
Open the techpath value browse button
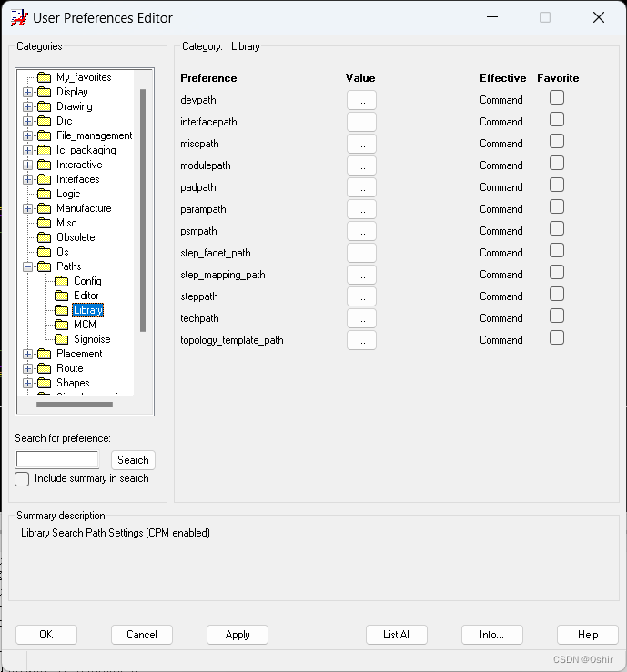pyautogui.click(x=361, y=318)
